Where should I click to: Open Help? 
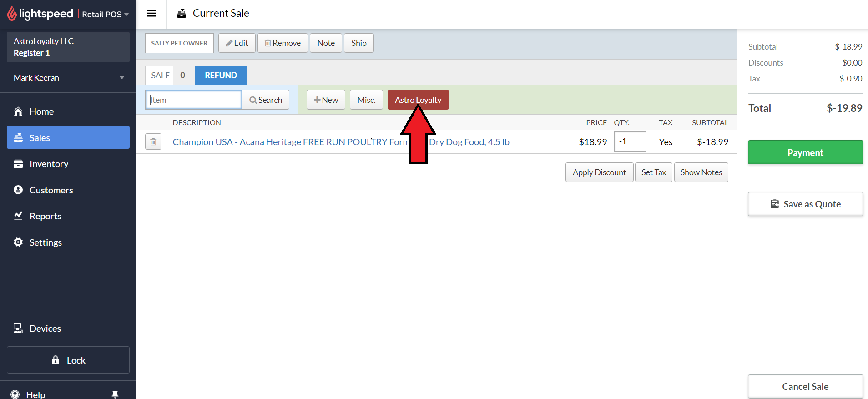point(28,394)
